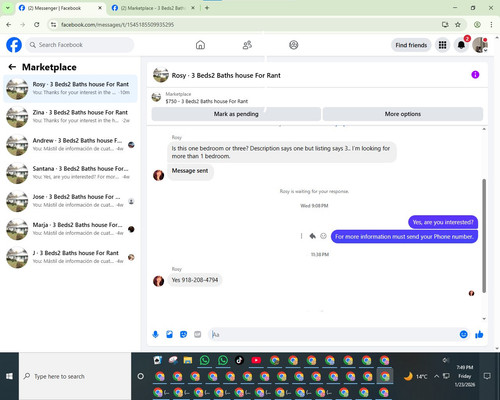This screenshot has width=500, height=400.
Task: Switch to the Marketplace - 3 Beds2 Bath tab
Action: (153, 8)
